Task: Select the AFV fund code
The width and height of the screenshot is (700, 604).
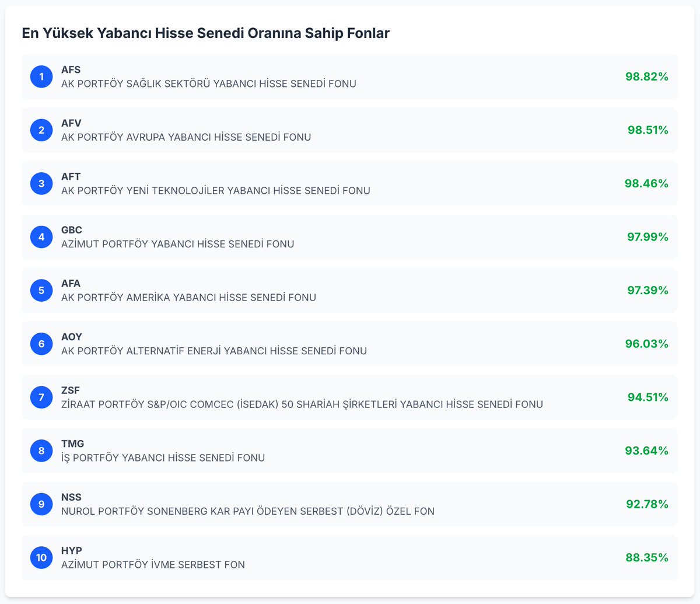Action: coord(71,123)
